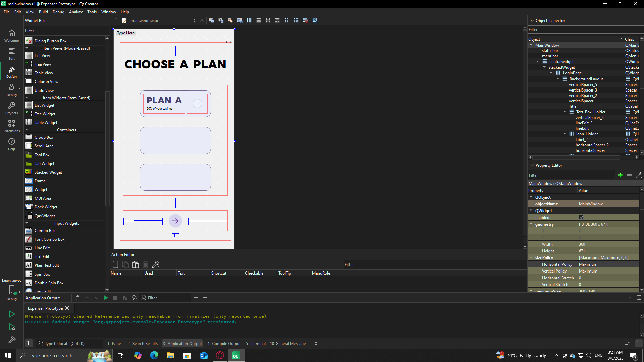
Task: Collapse the MainWindow tree node
Action: (x=531, y=45)
